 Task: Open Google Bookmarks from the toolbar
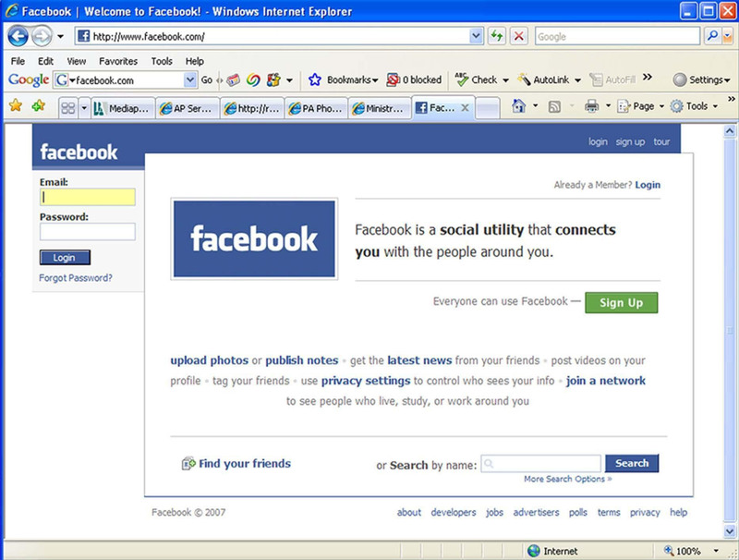coord(349,80)
